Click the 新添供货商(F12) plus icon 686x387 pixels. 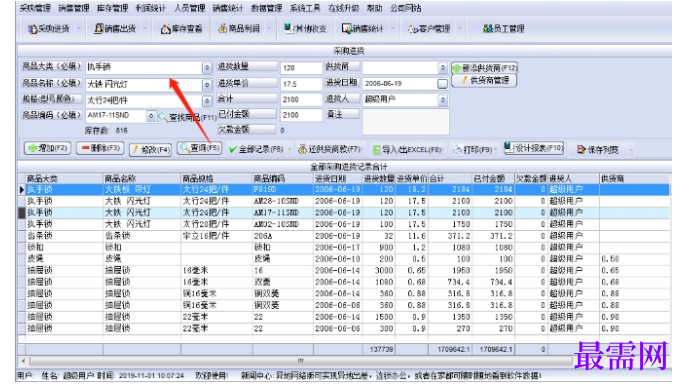point(457,68)
